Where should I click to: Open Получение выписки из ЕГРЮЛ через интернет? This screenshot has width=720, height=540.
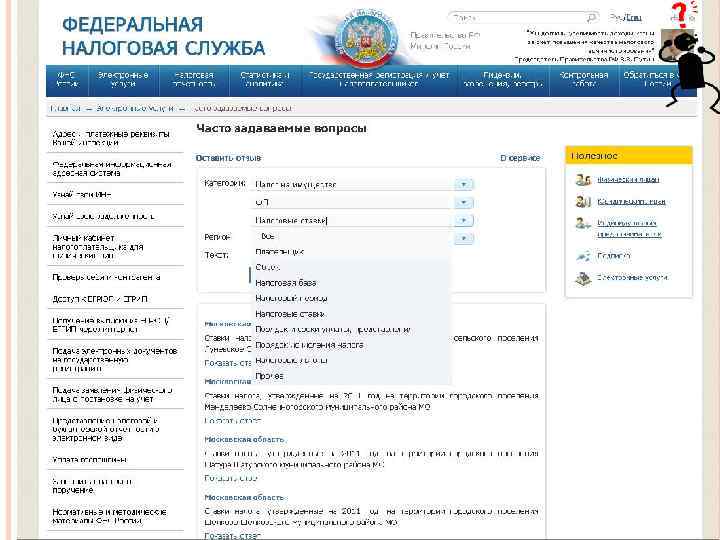(x=115, y=325)
